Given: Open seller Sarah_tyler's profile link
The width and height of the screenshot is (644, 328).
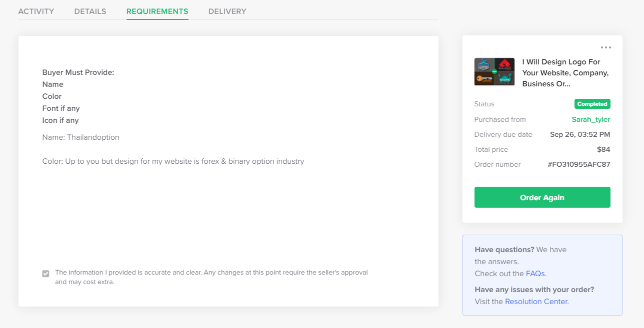Looking at the screenshot, I should [x=591, y=119].
